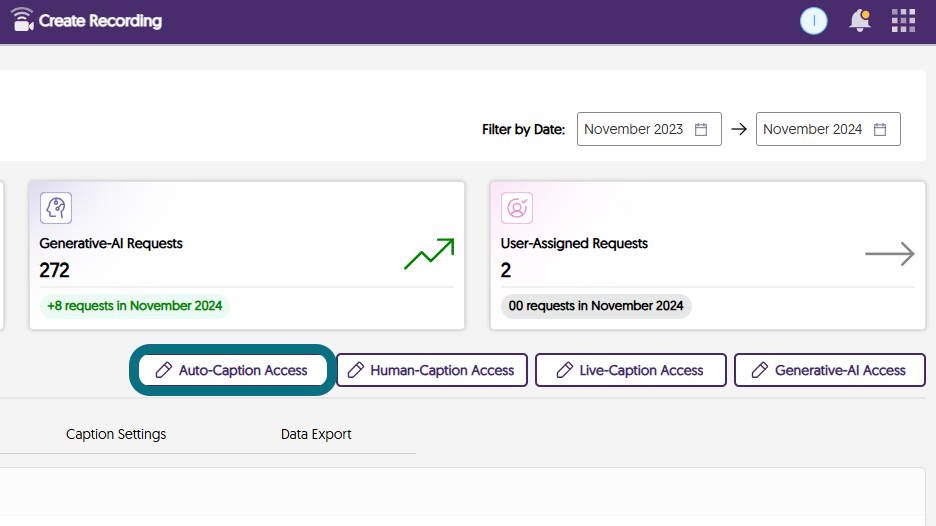Screen dimensions: 936x526
Task: Open the November 2024 end date field
Action: tap(828, 129)
